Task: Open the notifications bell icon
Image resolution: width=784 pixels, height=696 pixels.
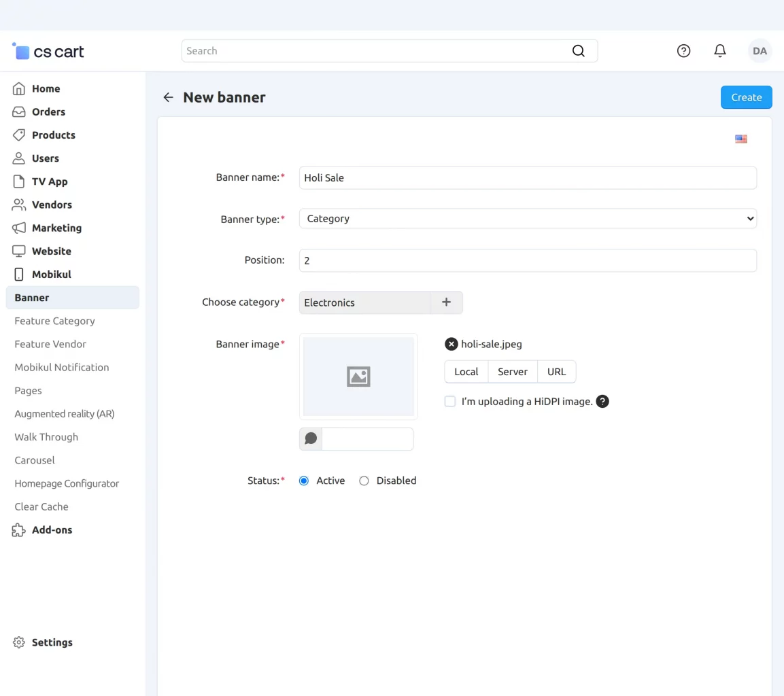Action: (719, 51)
